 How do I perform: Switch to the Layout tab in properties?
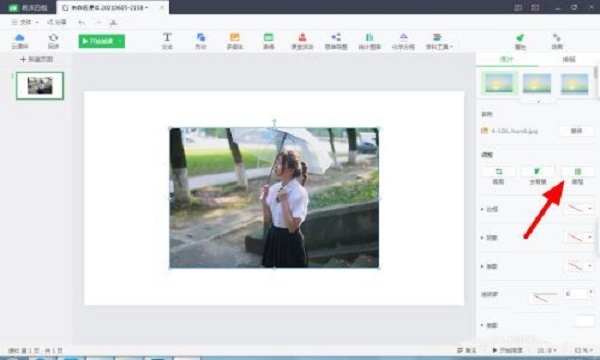click(x=569, y=59)
